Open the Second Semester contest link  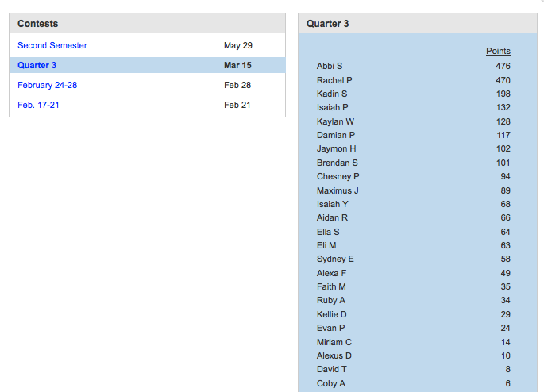[52, 45]
